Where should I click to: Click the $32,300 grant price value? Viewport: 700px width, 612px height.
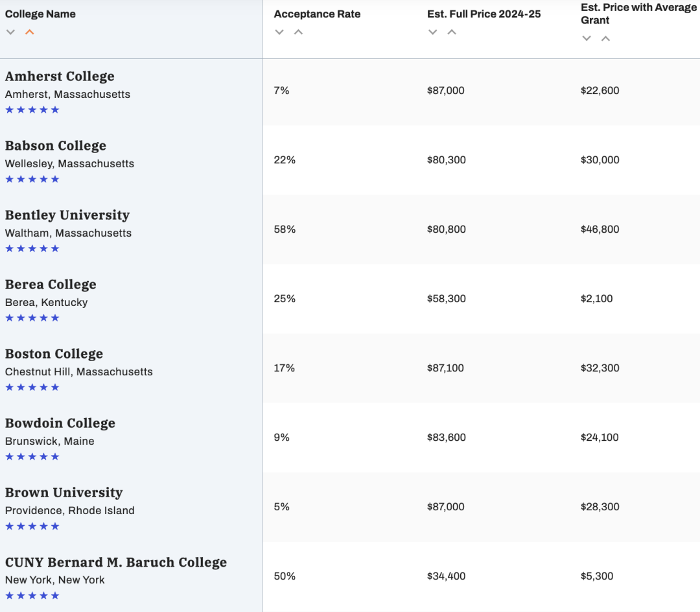pyautogui.click(x=600, y=368)
